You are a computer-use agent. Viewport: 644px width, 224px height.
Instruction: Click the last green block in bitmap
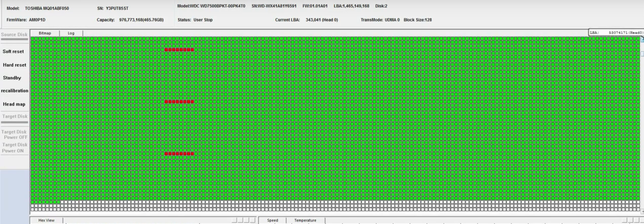pos(58,202)
